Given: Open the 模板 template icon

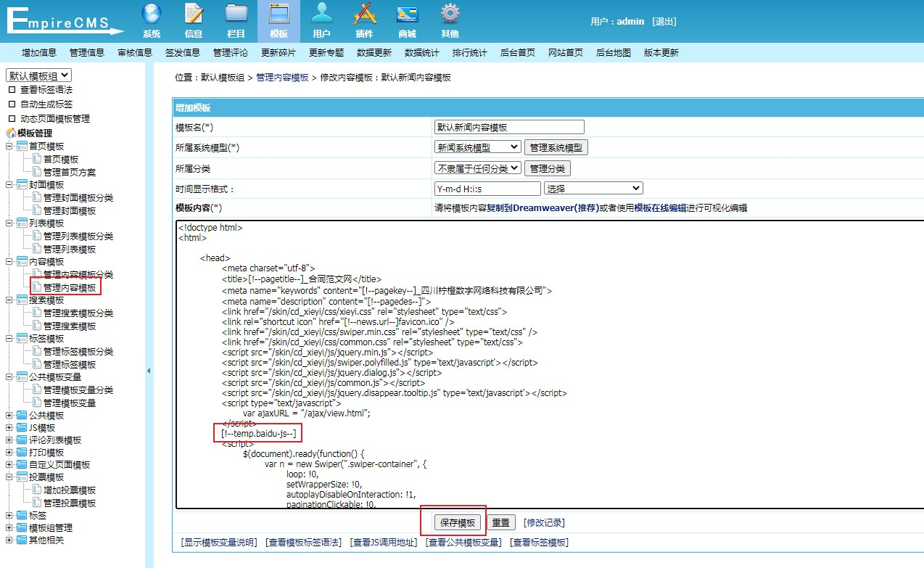Looking at the screenshot, I should point(279,14).
